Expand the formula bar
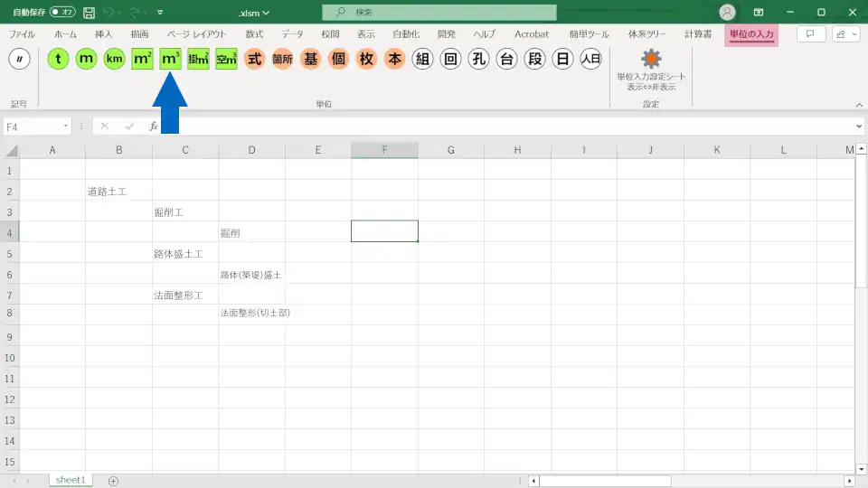 (x=858, y=127)
